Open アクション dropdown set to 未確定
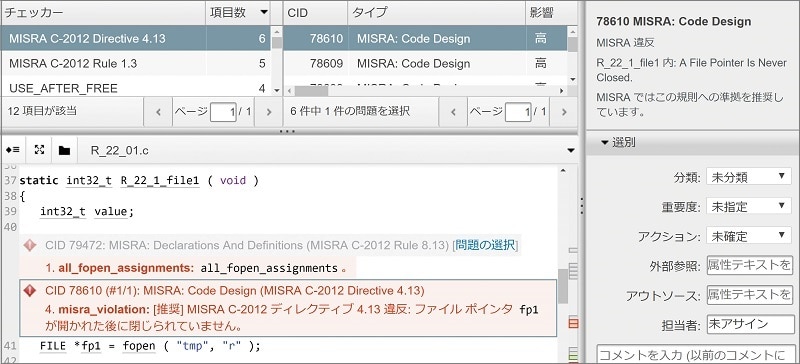 (x=748, y=236)
